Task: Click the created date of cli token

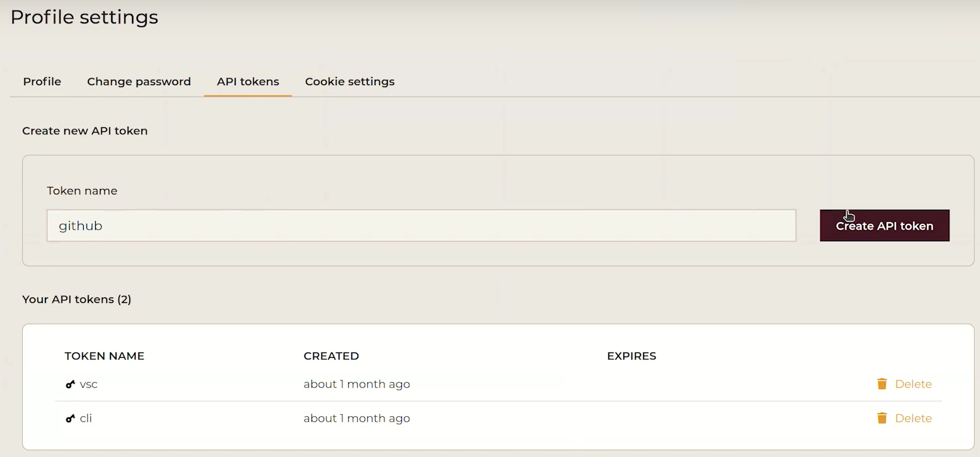Action: pyautogui.click(x=356, y=418)
